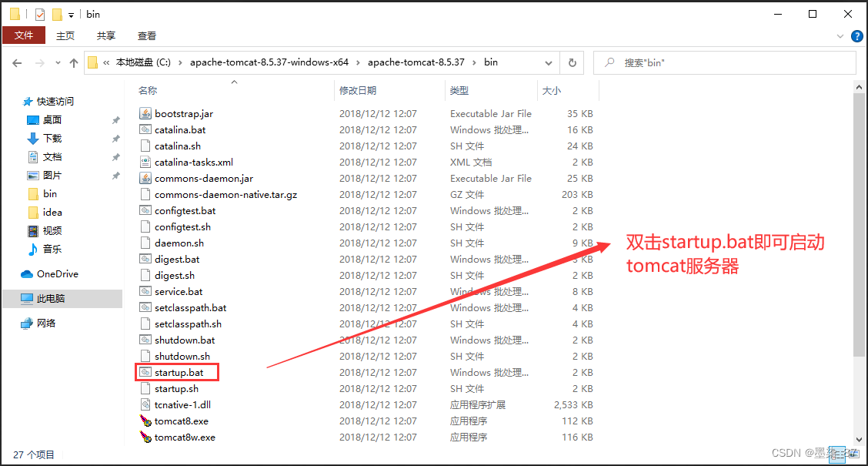
Task: Open 网络 in navigation pane
Action: click(38, 323)
